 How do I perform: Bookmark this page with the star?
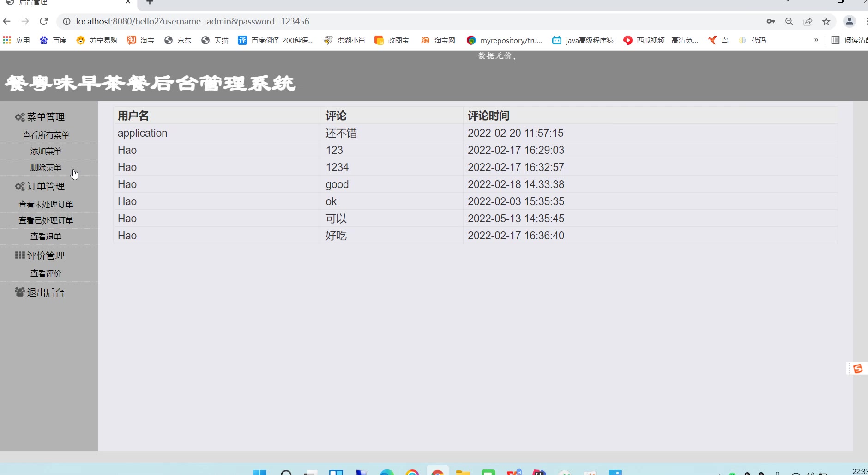tap(826, 21)
